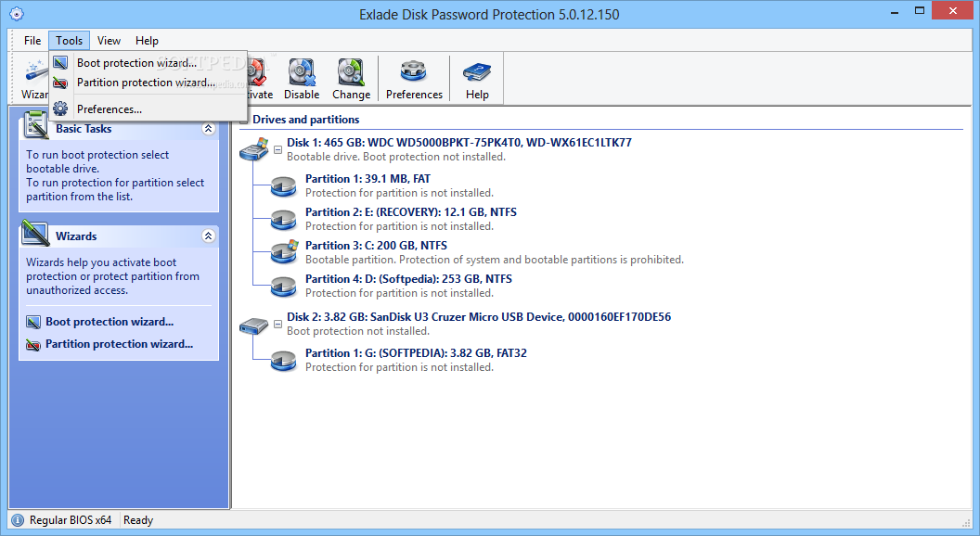
Task: Launch Boot protection wizard link in sidebar
Action: [x=110, y=322]
